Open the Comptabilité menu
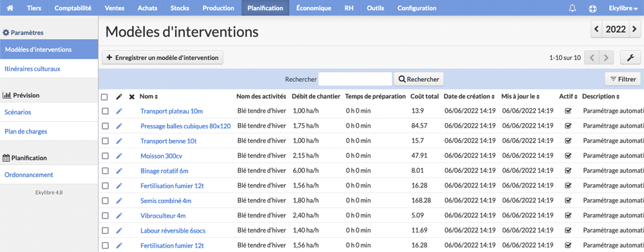644x252 pixels. (x=73, y=8)
